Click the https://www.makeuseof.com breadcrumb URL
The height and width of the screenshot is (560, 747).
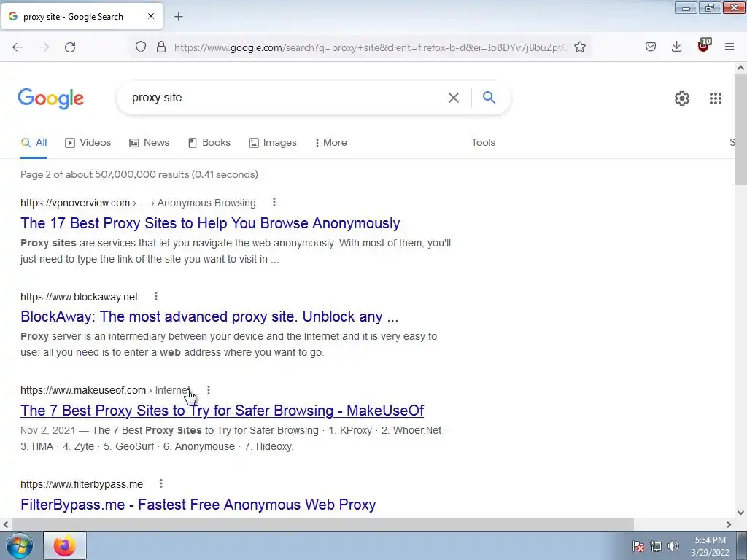point(83,391)
